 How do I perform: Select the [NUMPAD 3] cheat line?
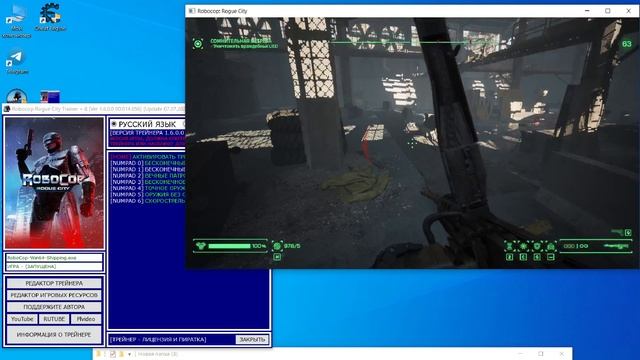(148, 182)
